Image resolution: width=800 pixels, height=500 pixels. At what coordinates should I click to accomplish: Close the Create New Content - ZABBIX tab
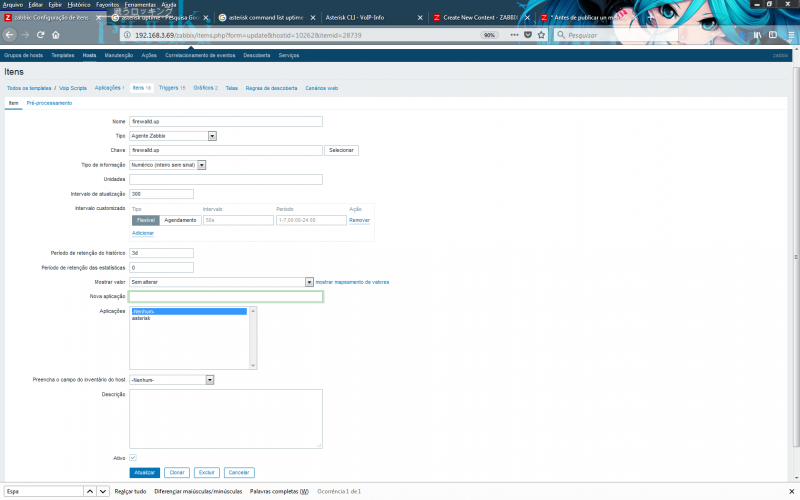click(527, 17)
